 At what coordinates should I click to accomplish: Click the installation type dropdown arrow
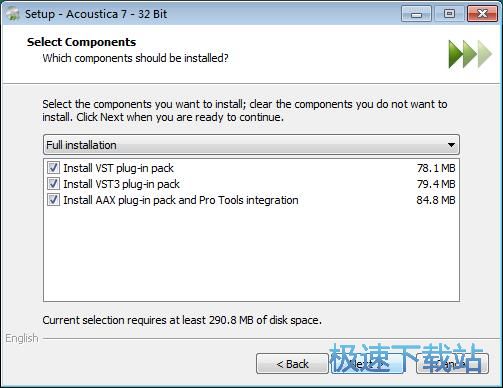point(451,145)
